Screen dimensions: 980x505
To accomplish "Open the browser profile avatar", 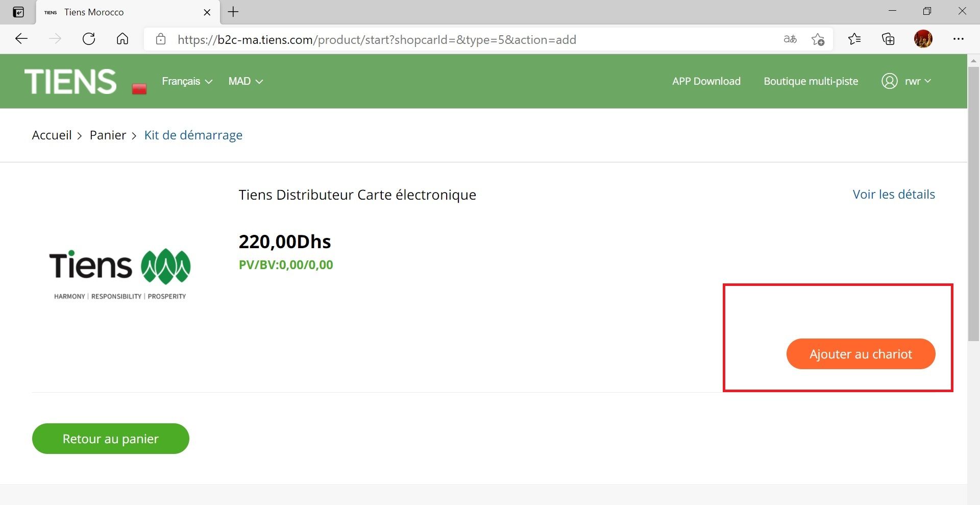I will pyautogui.click(x=923, y=39).
